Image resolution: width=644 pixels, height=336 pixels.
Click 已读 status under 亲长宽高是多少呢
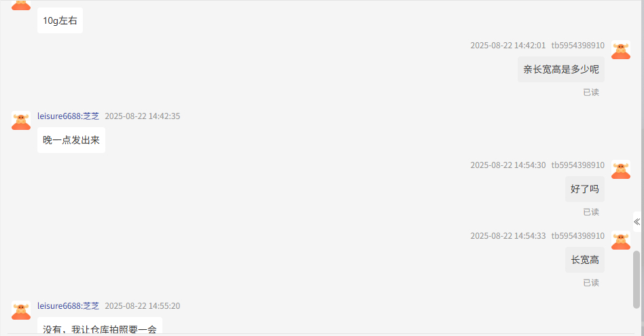pyautogui.click(x=591, y=92)
